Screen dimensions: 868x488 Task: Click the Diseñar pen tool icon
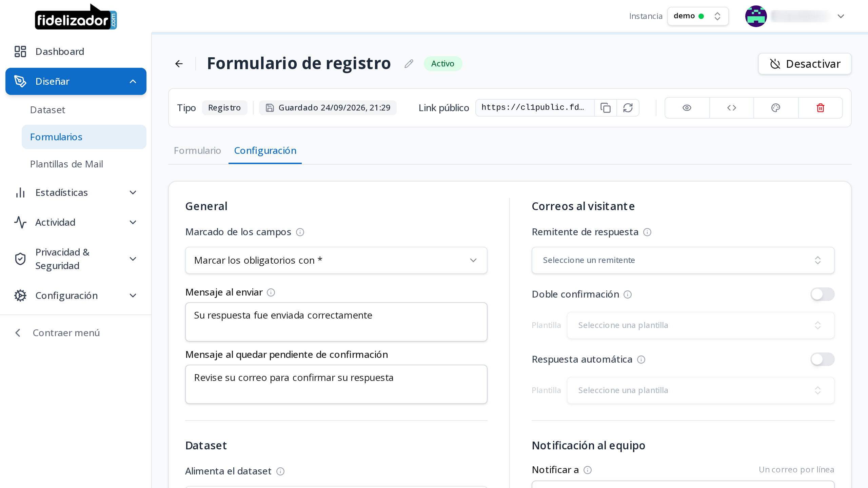point(20,81)
